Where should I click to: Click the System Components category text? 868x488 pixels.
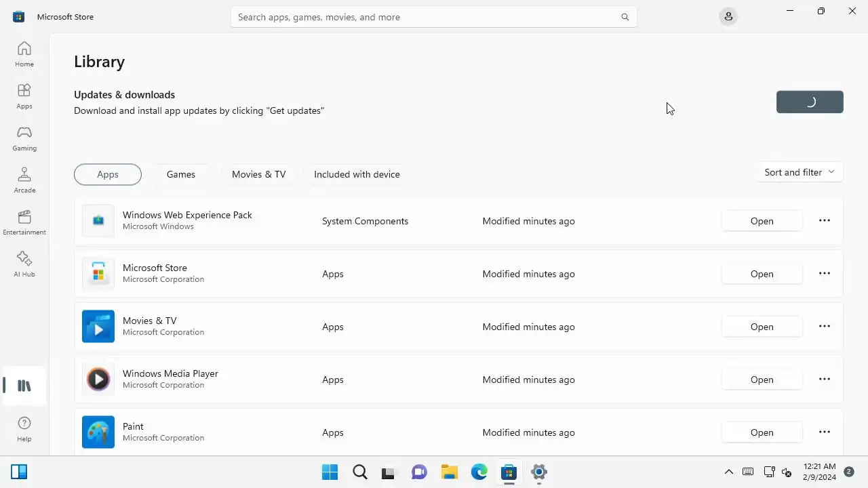click(365, 221)
